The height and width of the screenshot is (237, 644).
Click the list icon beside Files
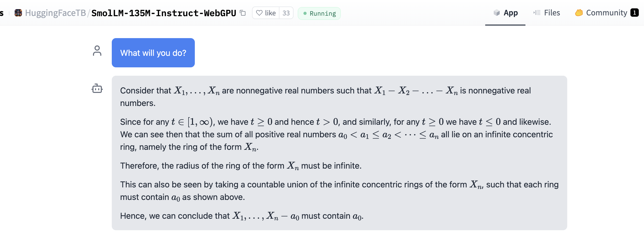coord(537,13)
